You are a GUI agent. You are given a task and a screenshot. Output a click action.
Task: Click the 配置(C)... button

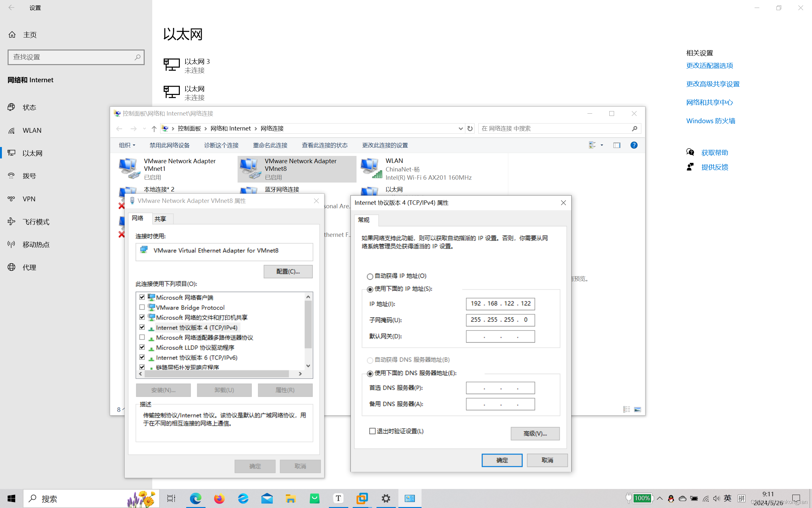pos(288,271)
